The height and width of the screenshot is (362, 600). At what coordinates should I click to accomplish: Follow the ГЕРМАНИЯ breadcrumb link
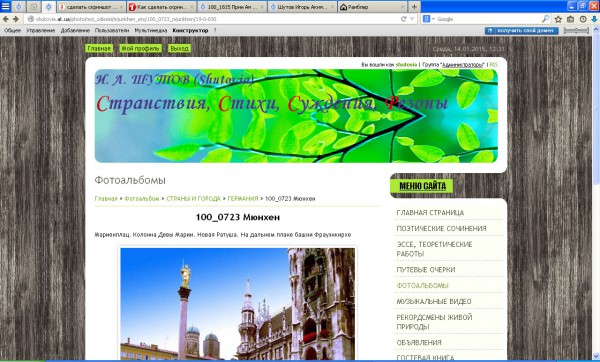tap(243, 199)
